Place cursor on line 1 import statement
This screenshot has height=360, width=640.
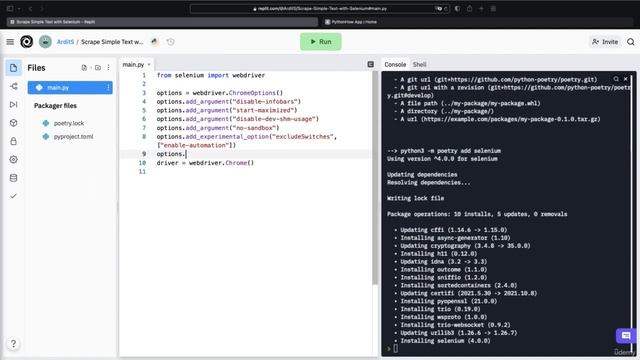pyautogui.click(x=211, y=75)
